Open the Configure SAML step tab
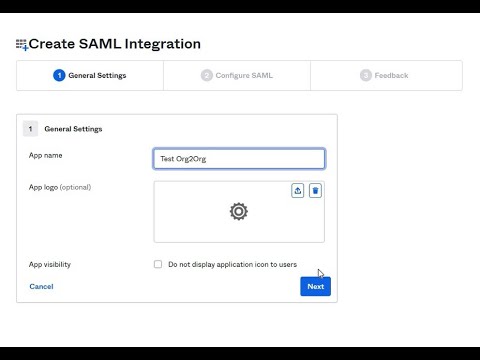 237,75
